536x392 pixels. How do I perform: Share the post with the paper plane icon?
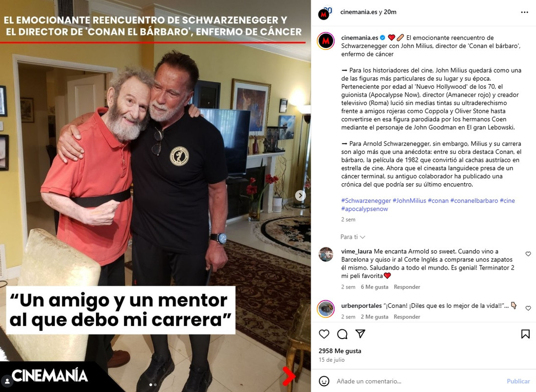360,334
